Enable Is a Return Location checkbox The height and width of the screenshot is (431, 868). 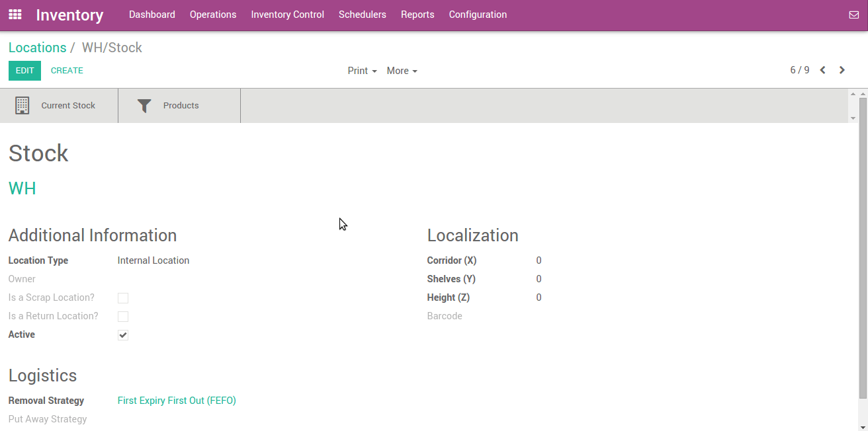coord(123,316)
